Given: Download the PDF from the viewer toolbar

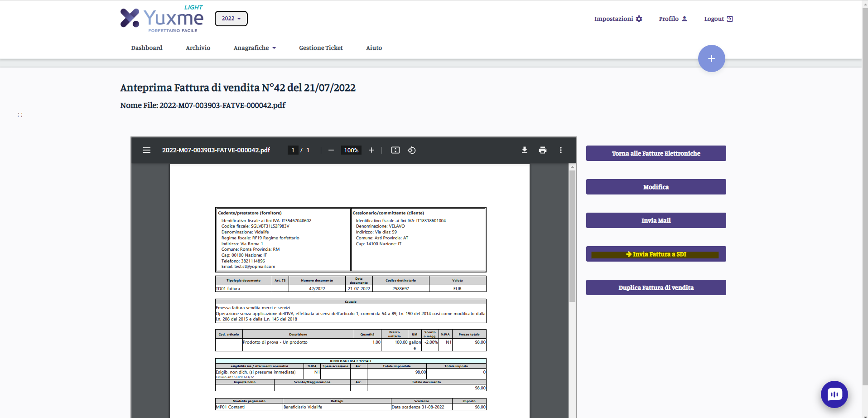Looking at the screenshot, I should tap(525, 150).
